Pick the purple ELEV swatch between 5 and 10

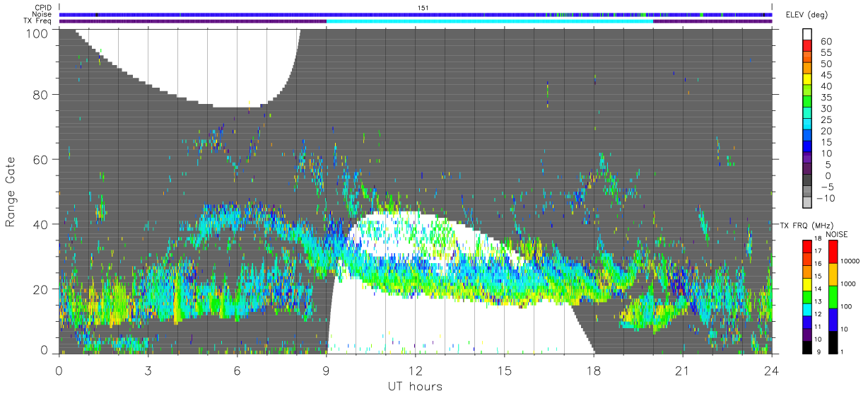click(807, 158)
